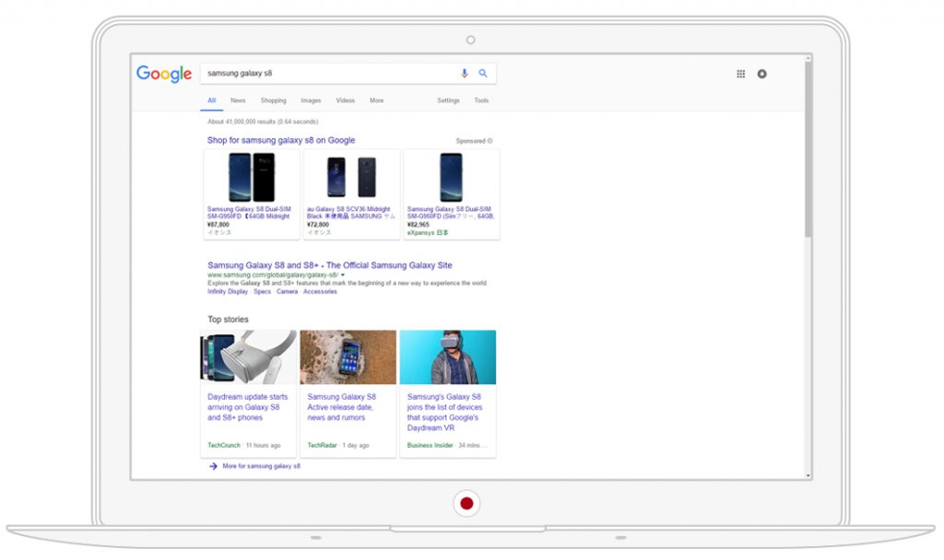Click the Google logo
Image resolution: width=944 pixels, height=560 pixels.
pos(164,74)
